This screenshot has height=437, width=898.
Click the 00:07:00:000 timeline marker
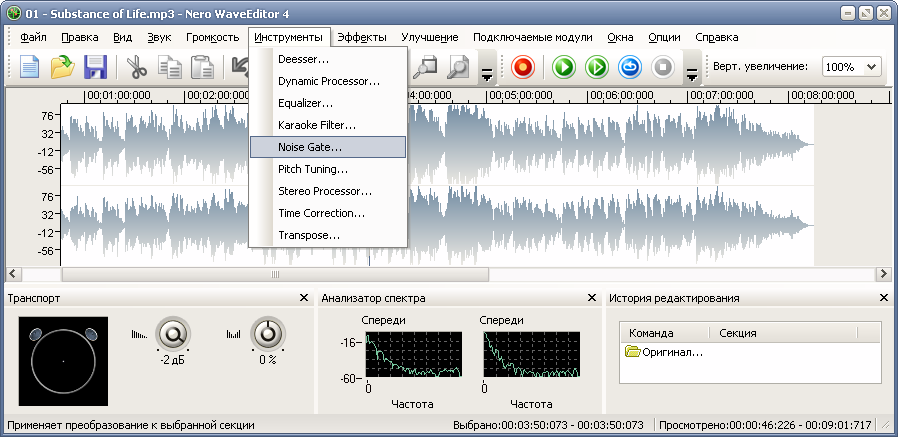coord(722,95)
